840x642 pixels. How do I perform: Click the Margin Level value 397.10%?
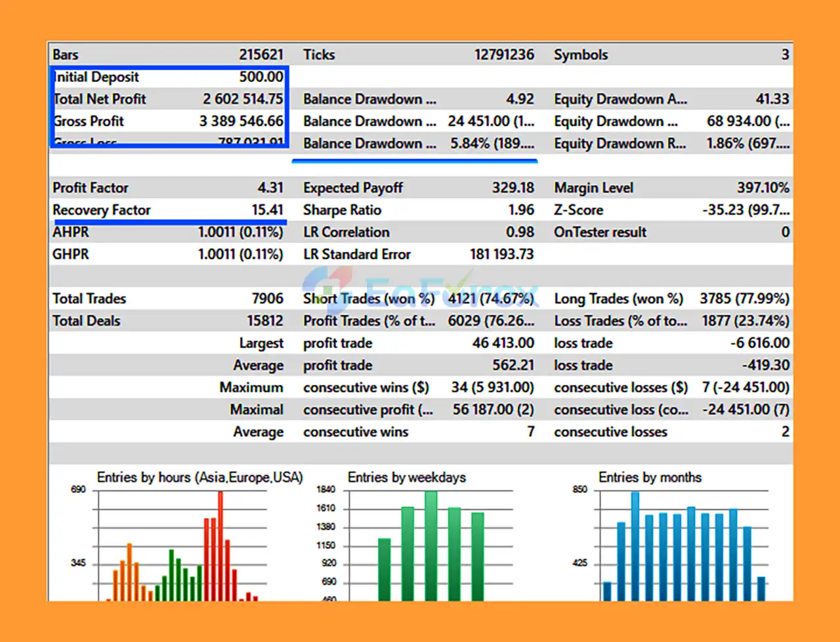click(763, 188)
